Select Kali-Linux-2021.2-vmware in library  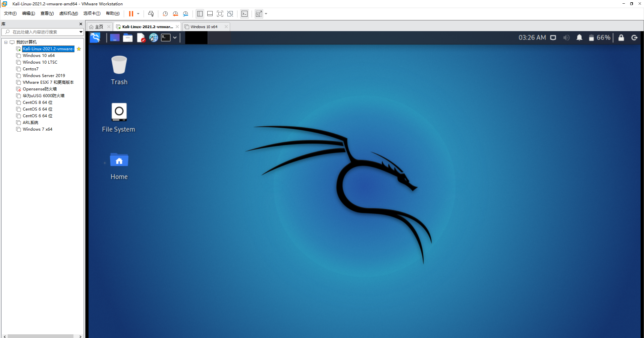pos(48,49)
